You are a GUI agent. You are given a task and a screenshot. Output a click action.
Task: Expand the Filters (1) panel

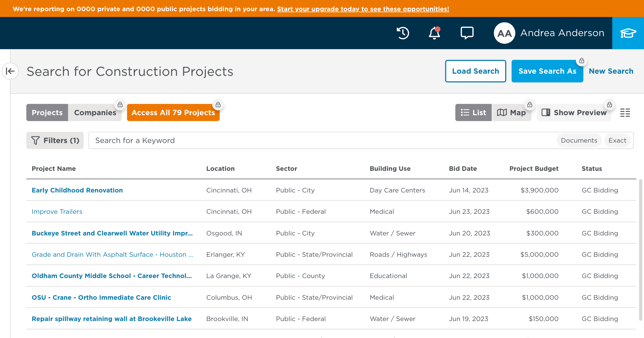pos(55,140)
